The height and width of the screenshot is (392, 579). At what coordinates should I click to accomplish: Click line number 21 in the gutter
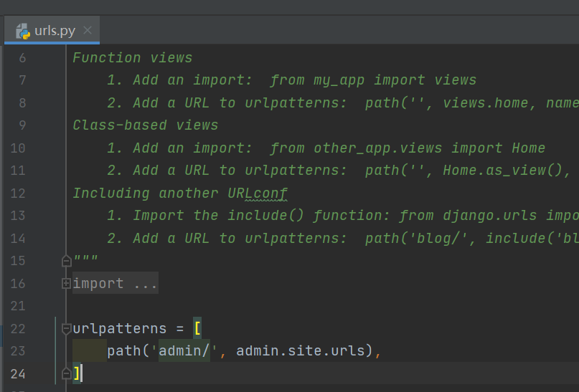[x=18, y=306]
